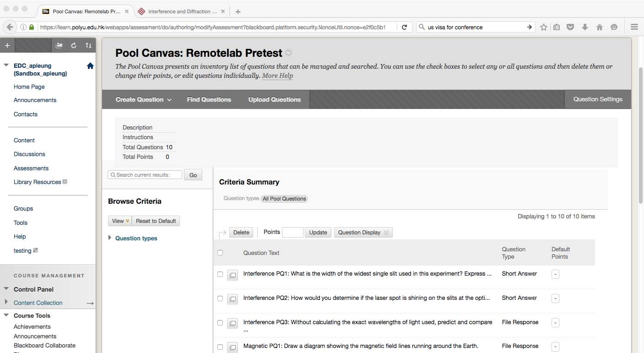
Task: Toggle the select-all questions checkbox
Action: (220, 253)
